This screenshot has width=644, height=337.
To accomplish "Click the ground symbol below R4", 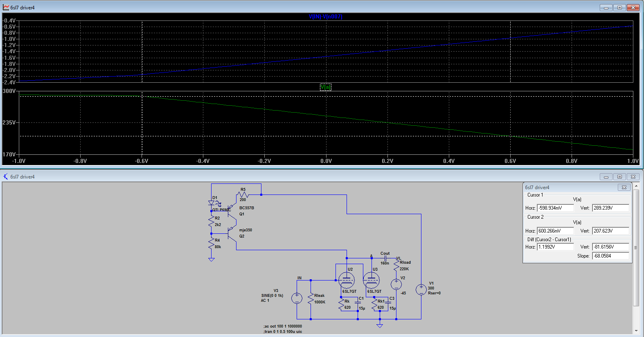I will (211, 259).
